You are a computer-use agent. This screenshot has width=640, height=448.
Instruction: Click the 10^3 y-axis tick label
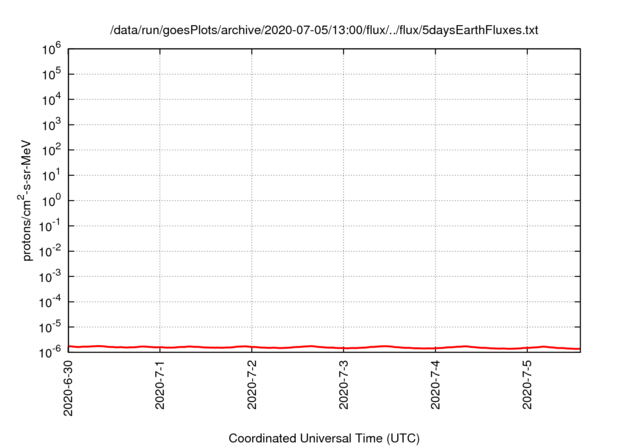click(51, 124)
